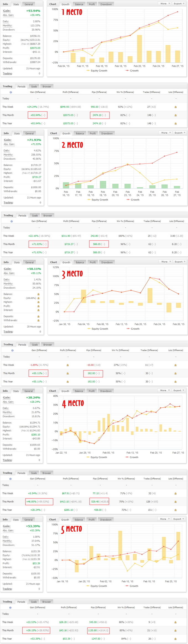Click the tallest bar on the +93.94% growth chart
Viewport: 188px width, 644px height.
(140, 49)
